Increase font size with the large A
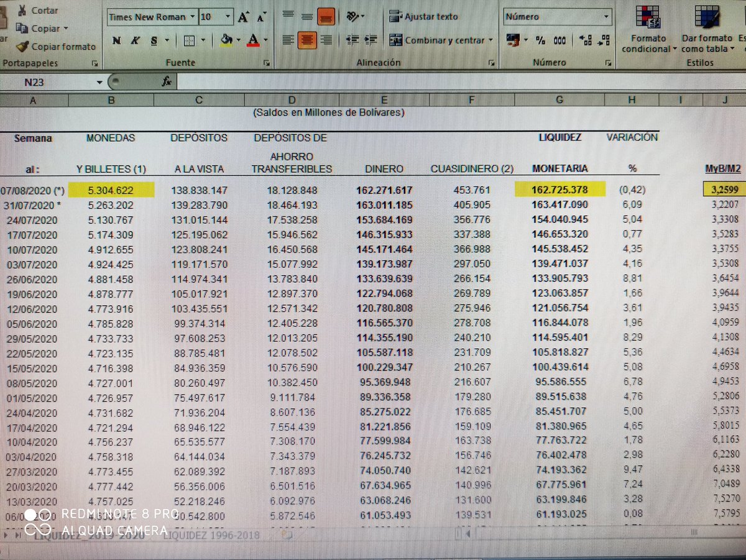This screenshot has width=746, height=560. tap(243, 17)
